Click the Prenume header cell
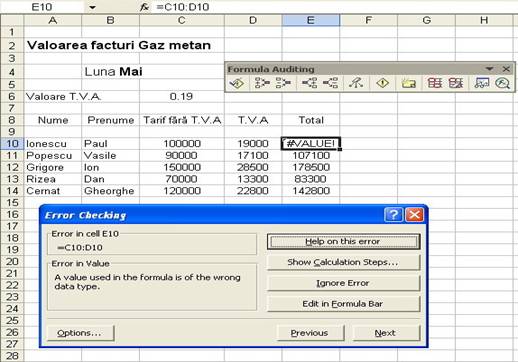The width and height of the screenshot is (518, 362). (x=110, y=120)
